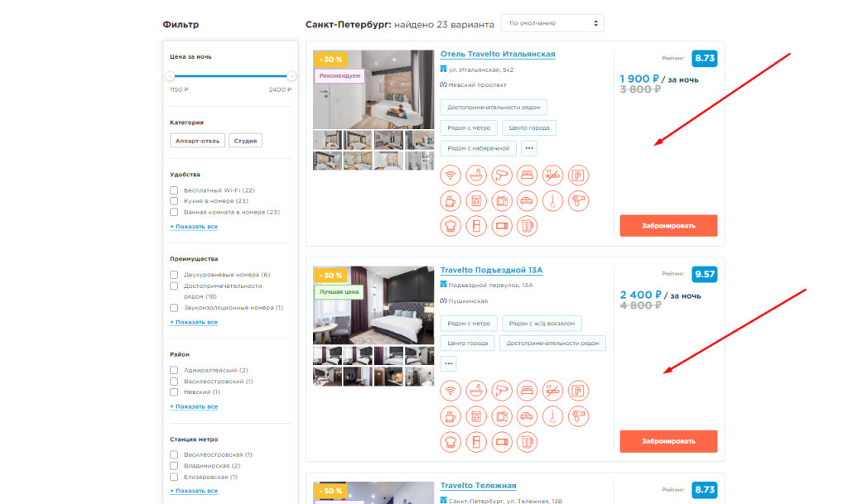Viewport: 848px width, 504px height.
Task: Expand more tags in Подъездной 13А card
Action: coord(448,363)
